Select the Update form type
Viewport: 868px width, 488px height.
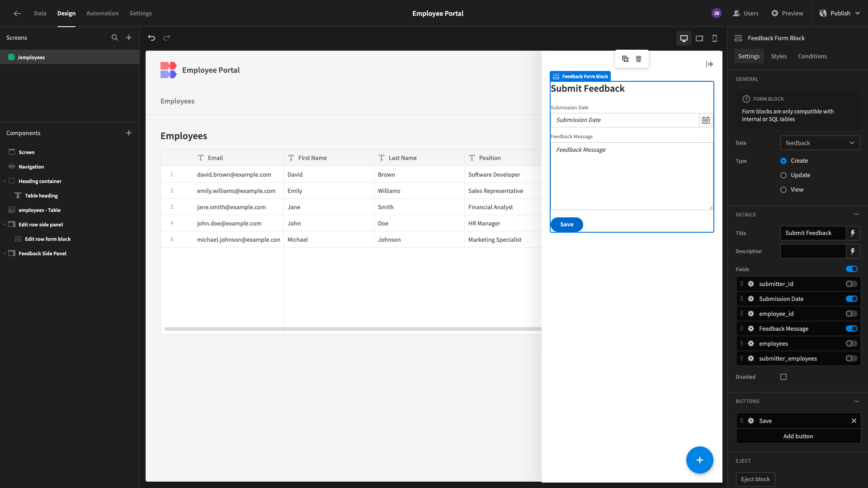coord(783,175)
